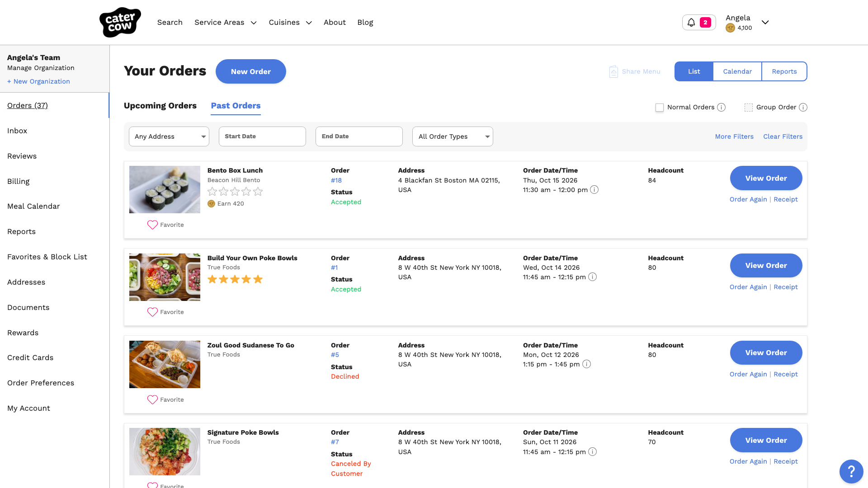
Task: Click the pink notification count badge
Action: pyautogui.click(x=705, y=22)
